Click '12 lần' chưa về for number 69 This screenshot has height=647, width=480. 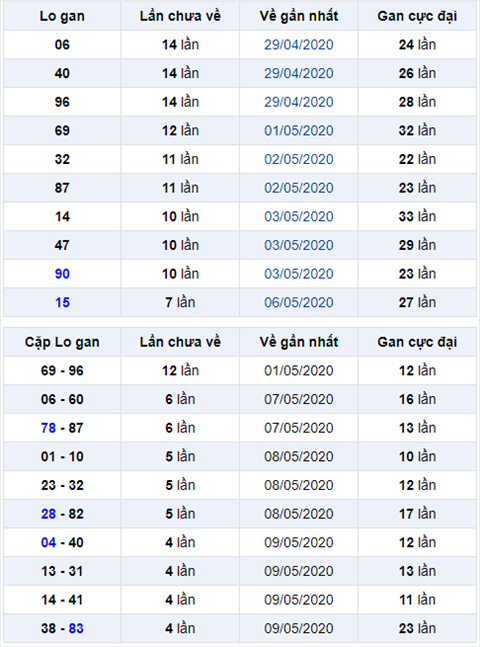click(x=180, y=131)
